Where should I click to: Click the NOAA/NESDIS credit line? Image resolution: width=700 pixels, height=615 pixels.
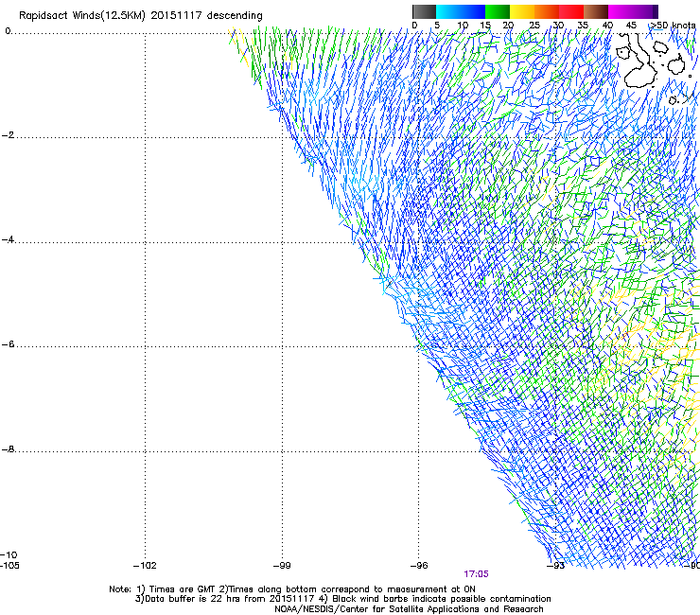tap(409, 609)
